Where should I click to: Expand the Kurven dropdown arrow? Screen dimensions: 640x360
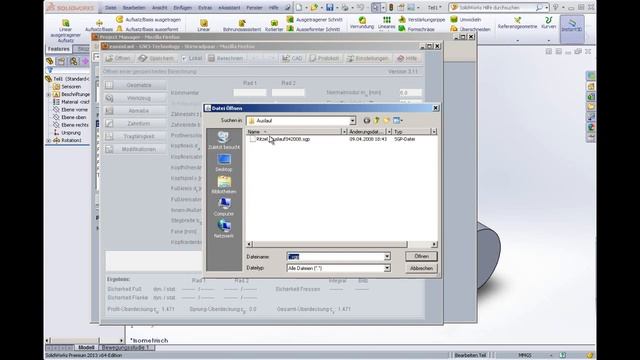pyautogui.click(x=548, y=40)
